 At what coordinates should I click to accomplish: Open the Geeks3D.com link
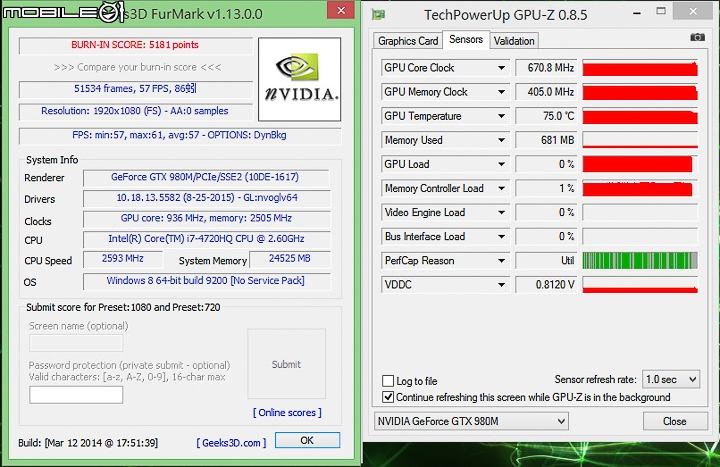coord(231,443)
